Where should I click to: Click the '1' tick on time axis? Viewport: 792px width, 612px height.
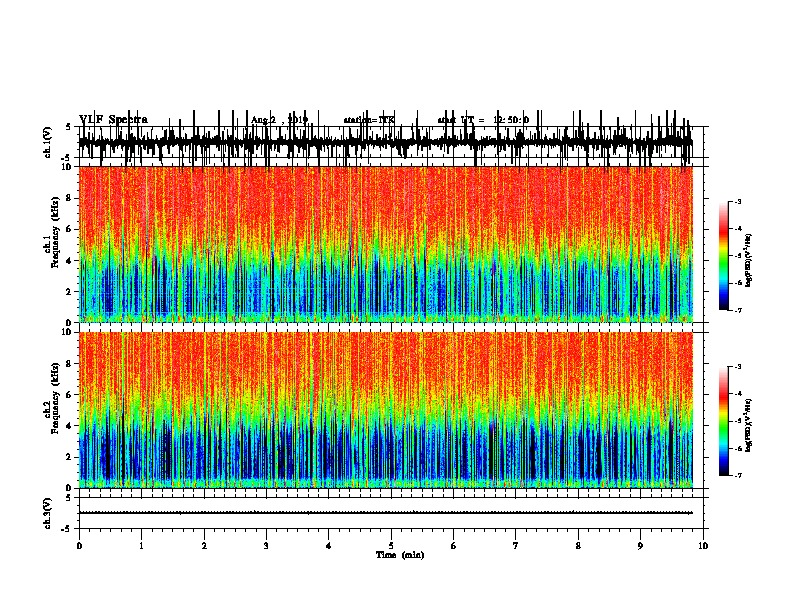pos(141,546)
